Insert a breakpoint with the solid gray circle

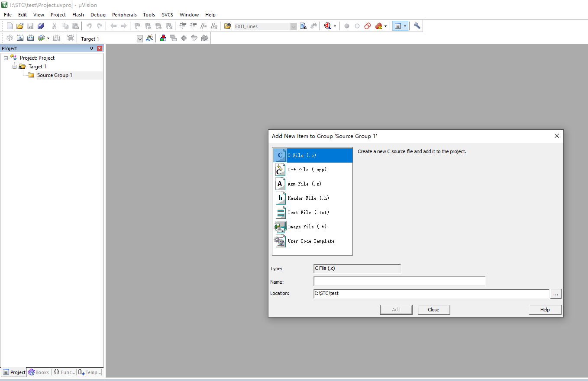click(347, 26)
